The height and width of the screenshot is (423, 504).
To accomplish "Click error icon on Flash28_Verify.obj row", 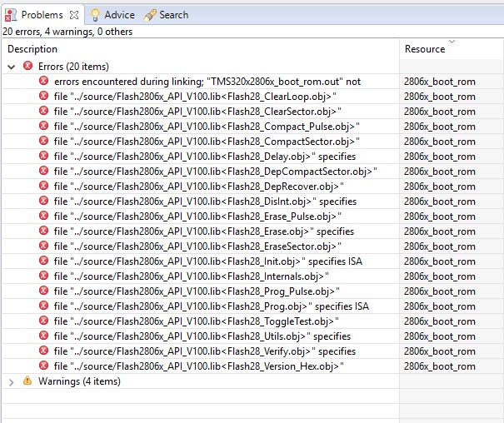I will pos(43,351).
